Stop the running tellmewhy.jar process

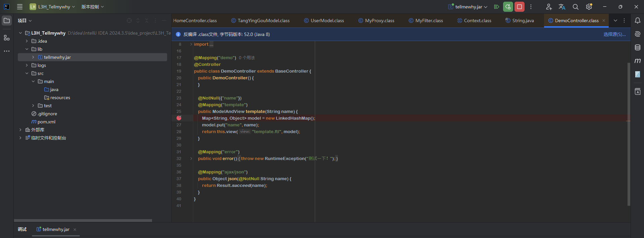519,7
